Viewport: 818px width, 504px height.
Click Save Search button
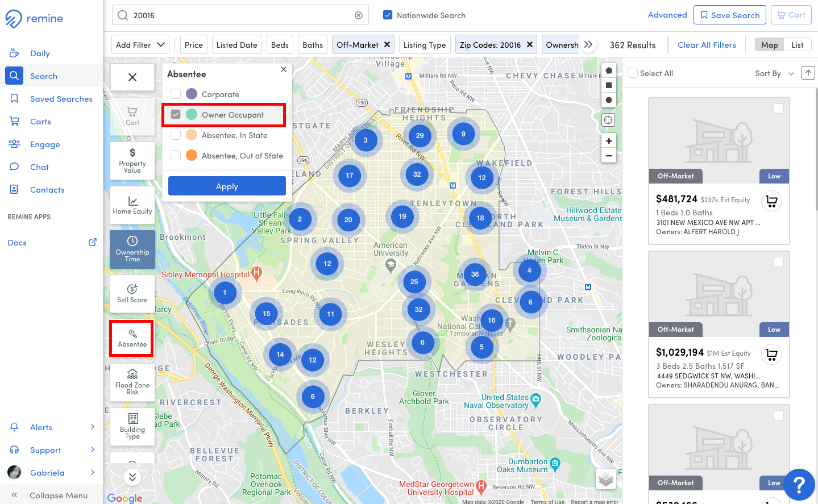[730, 15]
